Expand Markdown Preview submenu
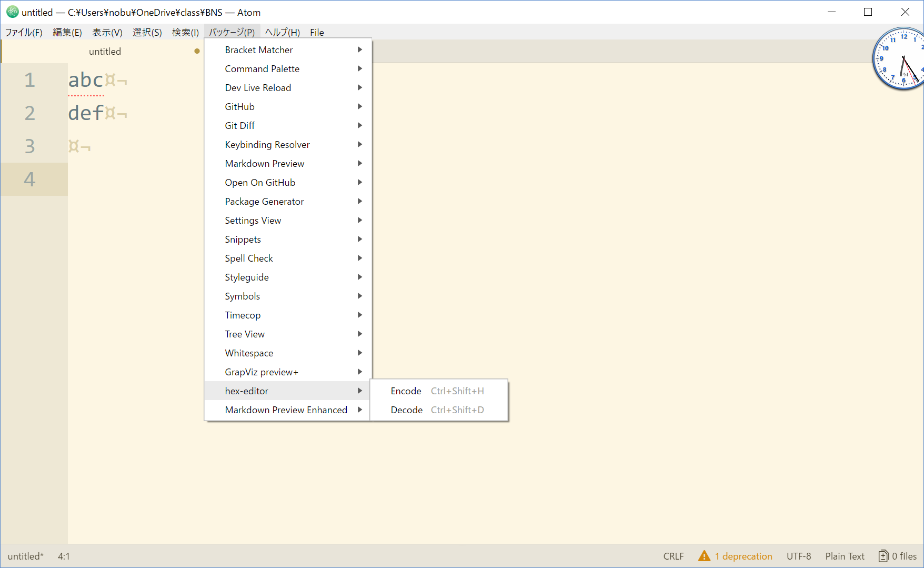924x568 pixels. tap(288, 163)
